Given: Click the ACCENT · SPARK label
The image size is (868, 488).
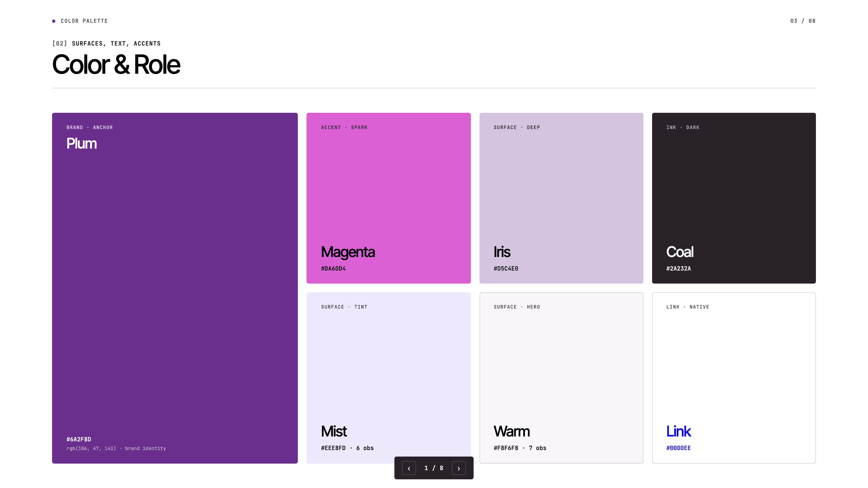Looking at the screenshot, I should coord(344,127).
